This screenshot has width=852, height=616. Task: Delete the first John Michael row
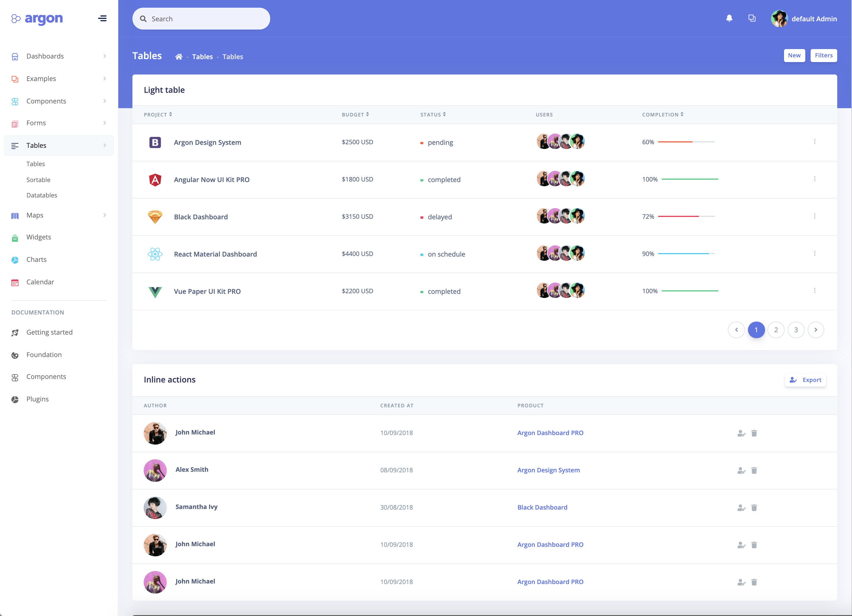pyautogui.click(x=754, y=433)
